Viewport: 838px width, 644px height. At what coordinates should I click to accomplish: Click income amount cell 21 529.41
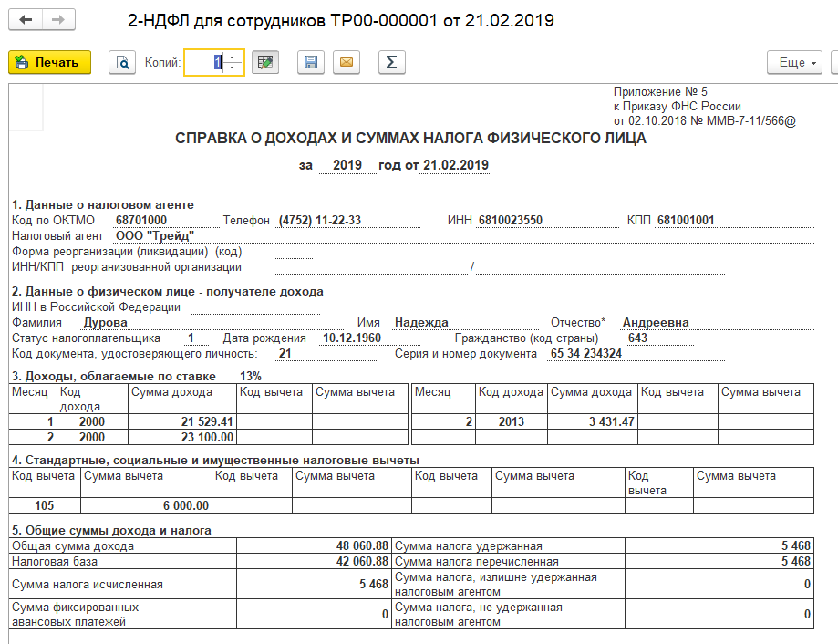(182, 421)
